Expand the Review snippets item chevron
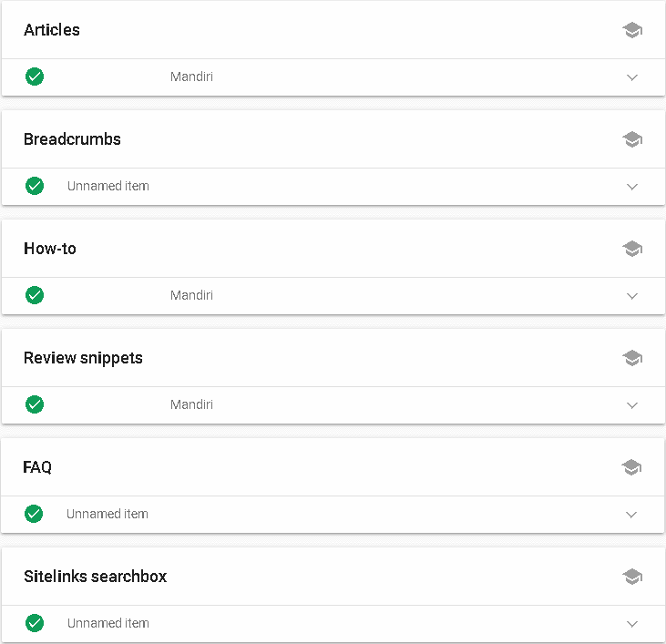 pos(632,405)
